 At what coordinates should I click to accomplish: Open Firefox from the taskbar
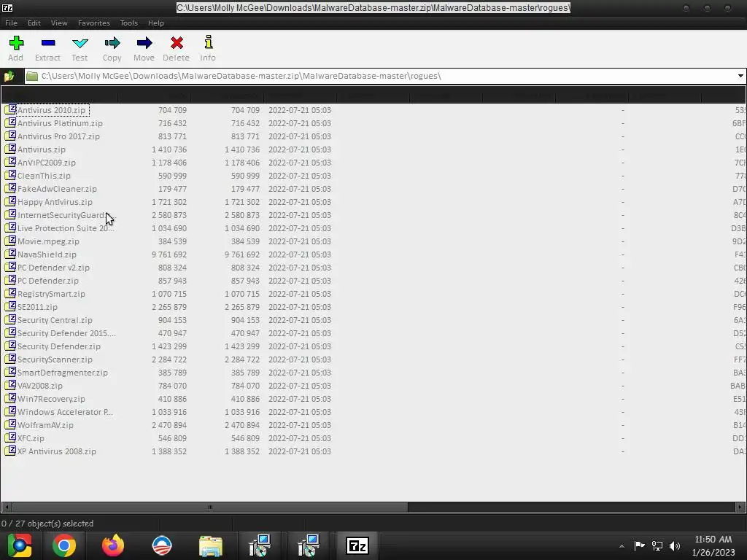click(x=113, y=545)
